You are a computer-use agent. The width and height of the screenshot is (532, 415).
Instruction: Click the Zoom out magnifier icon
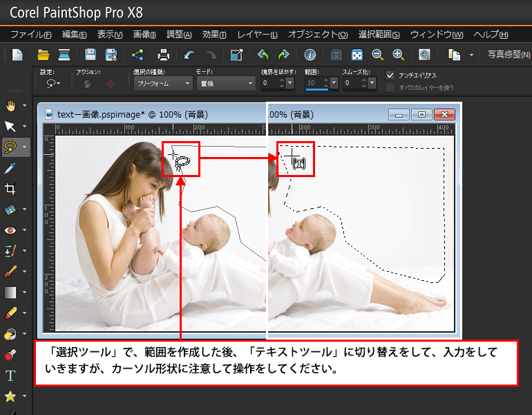(x=377, y=55)
